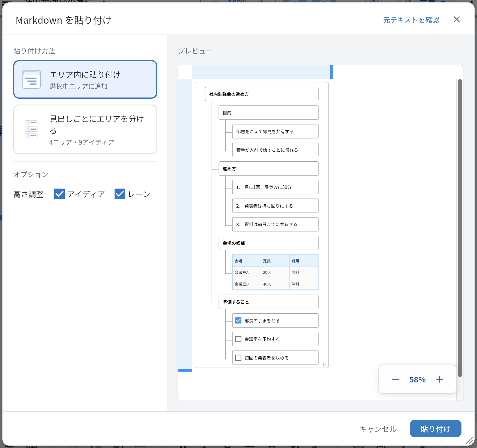Click the 会場 table header cell

coord(247,261)
